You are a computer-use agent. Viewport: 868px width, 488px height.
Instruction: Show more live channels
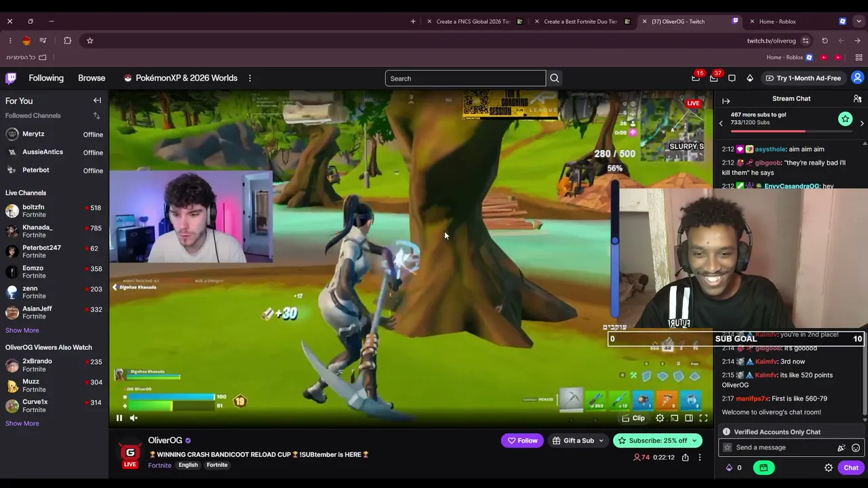point(22,331)
